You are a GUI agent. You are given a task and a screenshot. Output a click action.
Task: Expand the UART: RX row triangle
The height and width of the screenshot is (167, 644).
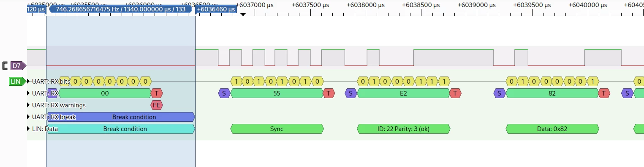(29, 93)
